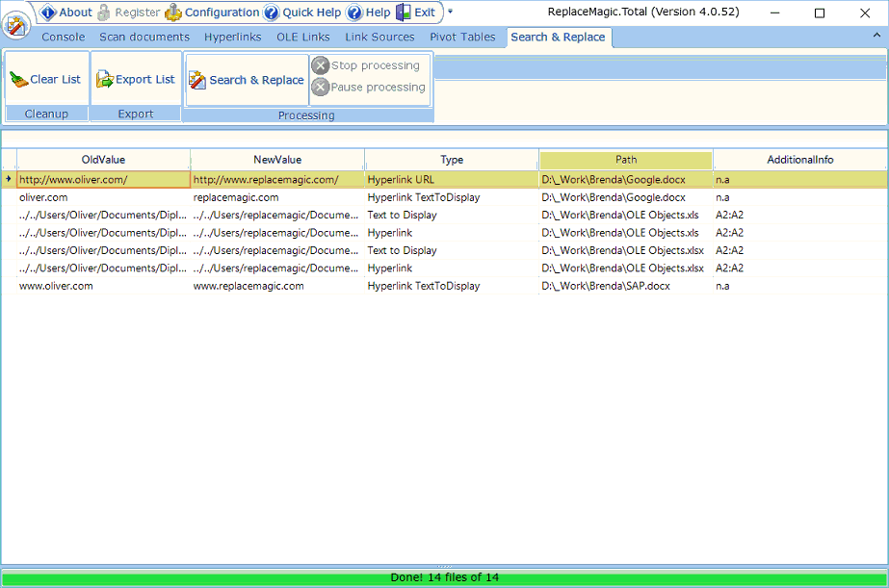
Task: Select the cell http://www.replacemagic.com/
Action: pyautogui.click(x=277, y=180)
